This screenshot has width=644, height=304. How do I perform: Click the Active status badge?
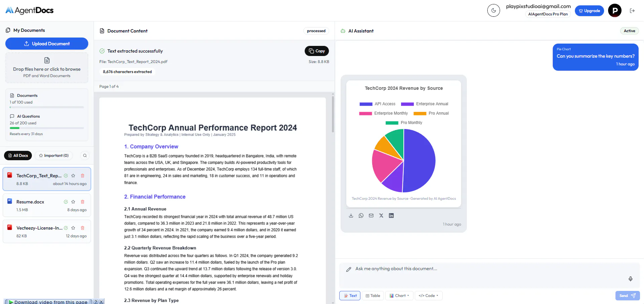coord(629,31)
